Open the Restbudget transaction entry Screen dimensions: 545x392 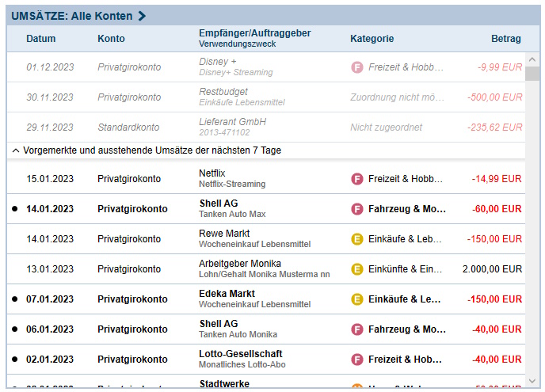click(266, 97)
